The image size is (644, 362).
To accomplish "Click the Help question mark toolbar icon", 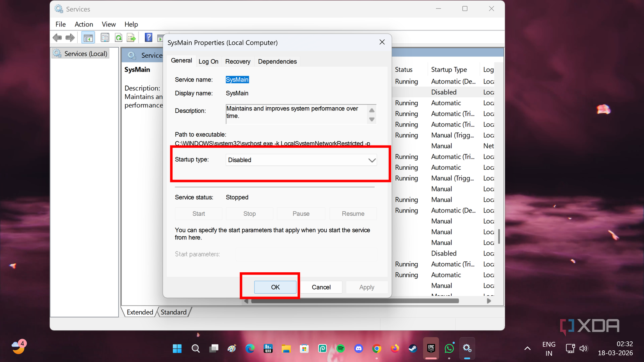I will click(x=148, y=37).
